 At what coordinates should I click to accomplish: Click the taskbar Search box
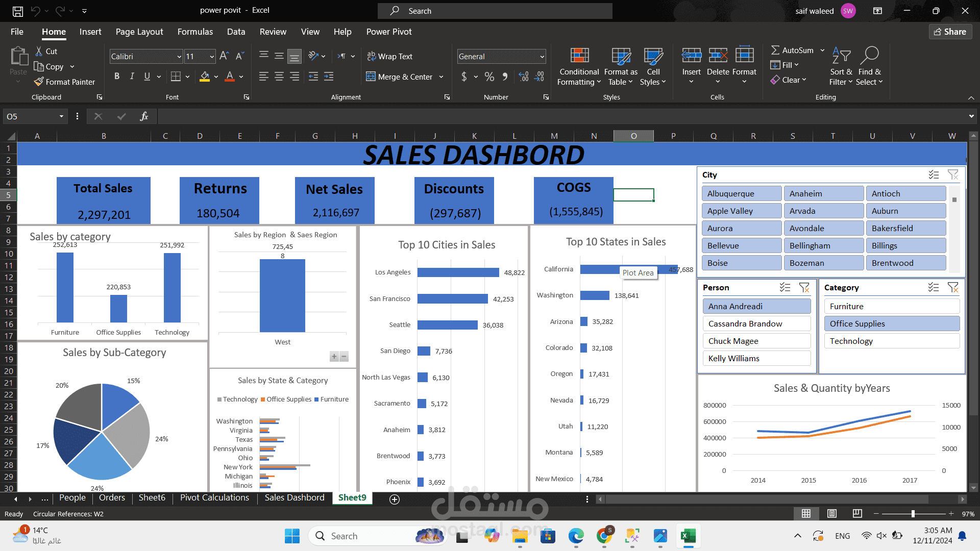pos(378,536)
